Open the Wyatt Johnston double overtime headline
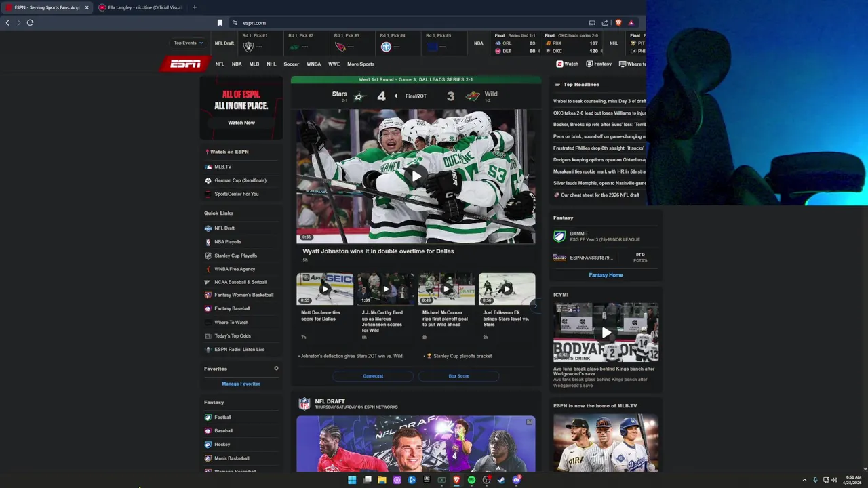The width and height of the screenshot is (868, 488). click(x=378, y=251)
